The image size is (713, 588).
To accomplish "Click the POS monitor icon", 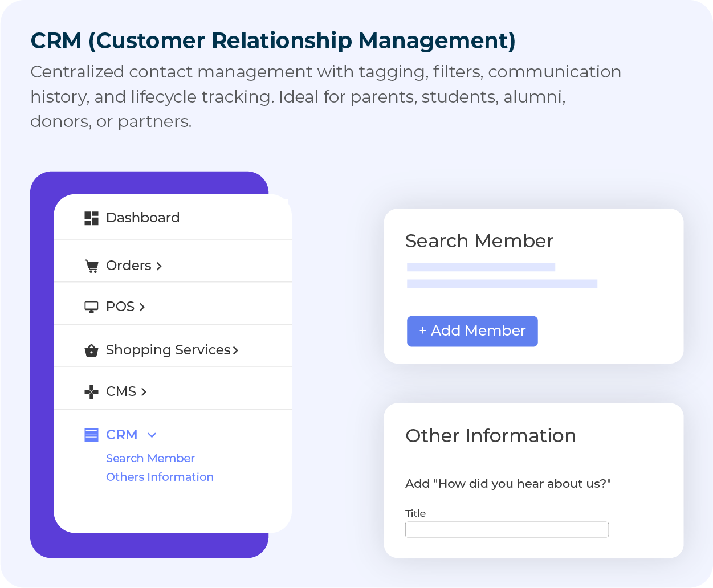I will tap(92, 307).
